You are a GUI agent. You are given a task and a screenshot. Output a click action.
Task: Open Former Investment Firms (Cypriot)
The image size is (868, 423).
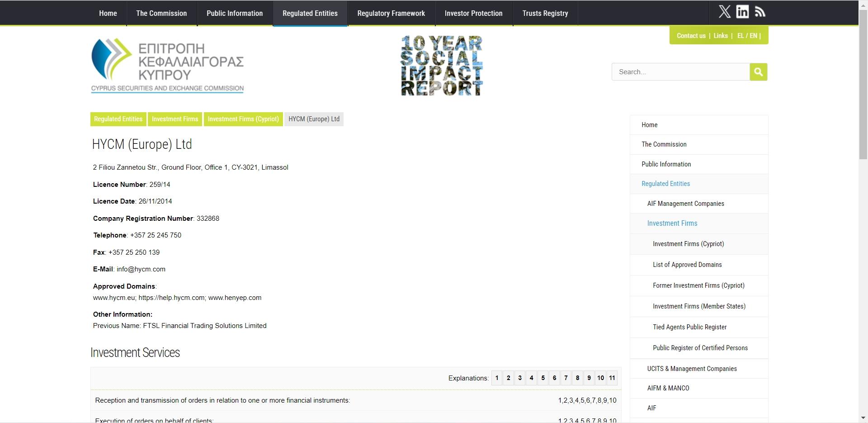pyautogui.click(x=699, y=285)
